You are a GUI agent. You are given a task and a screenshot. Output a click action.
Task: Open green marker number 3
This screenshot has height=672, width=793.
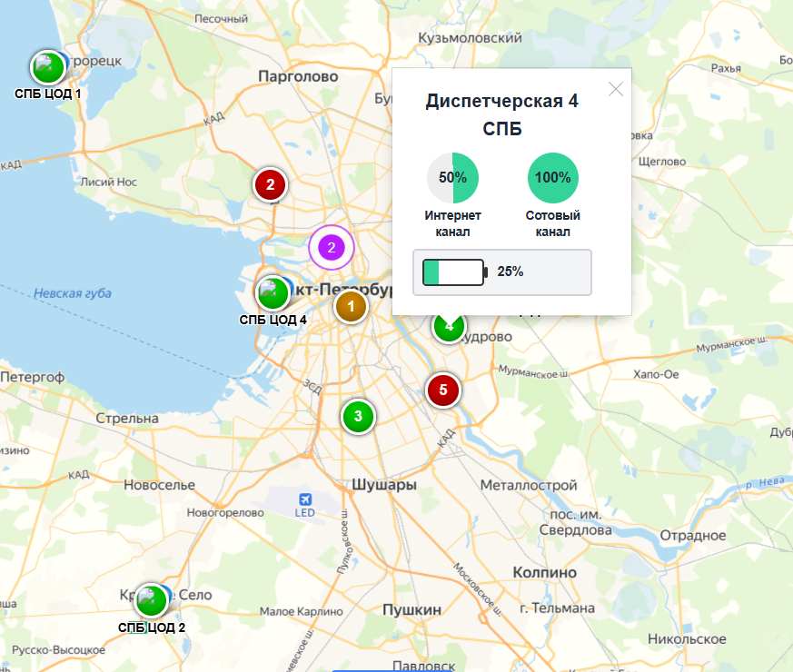pos(358,416)
